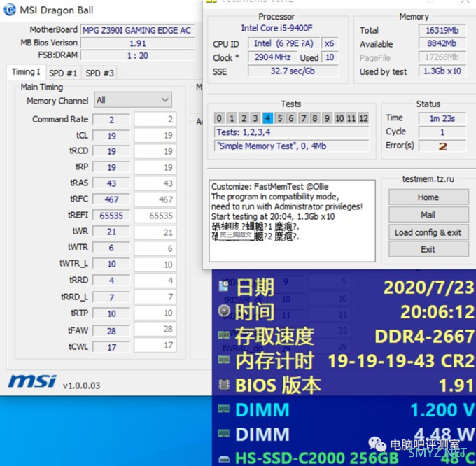
Task: Click the Tests: 1,2,3,4 field
Action: click(x=291, y=132)
